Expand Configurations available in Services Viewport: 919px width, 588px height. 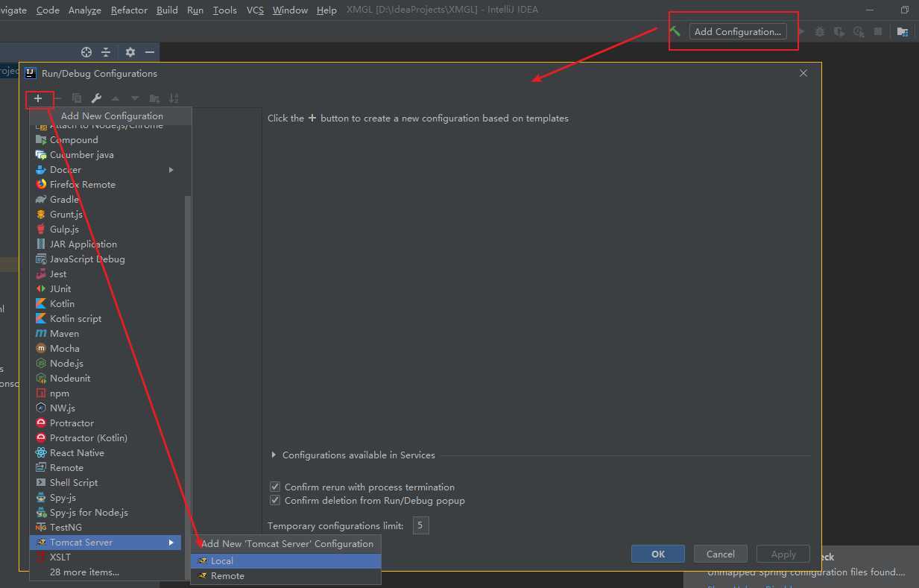(274, 455)
